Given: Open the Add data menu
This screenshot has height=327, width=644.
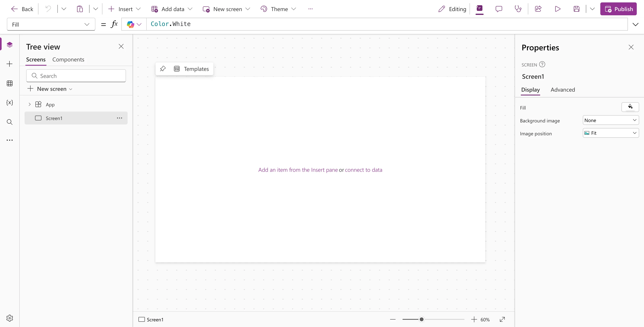Looking at the screenshot, I should pos(172,9).
